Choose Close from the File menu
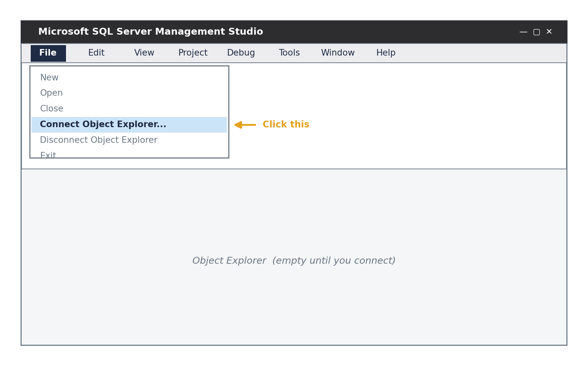The height and width of the screenshot is (366, 588). click(129, 109)
